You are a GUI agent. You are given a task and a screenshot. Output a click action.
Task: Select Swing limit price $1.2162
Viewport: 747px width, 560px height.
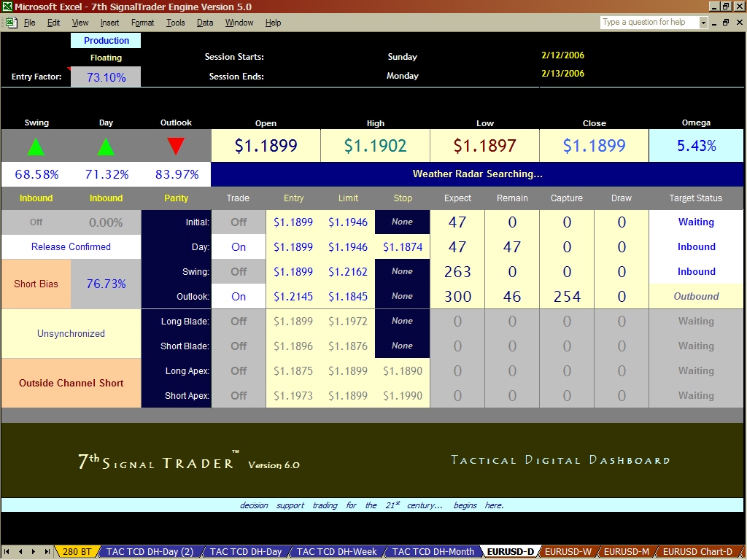click(x=348, y=271)
